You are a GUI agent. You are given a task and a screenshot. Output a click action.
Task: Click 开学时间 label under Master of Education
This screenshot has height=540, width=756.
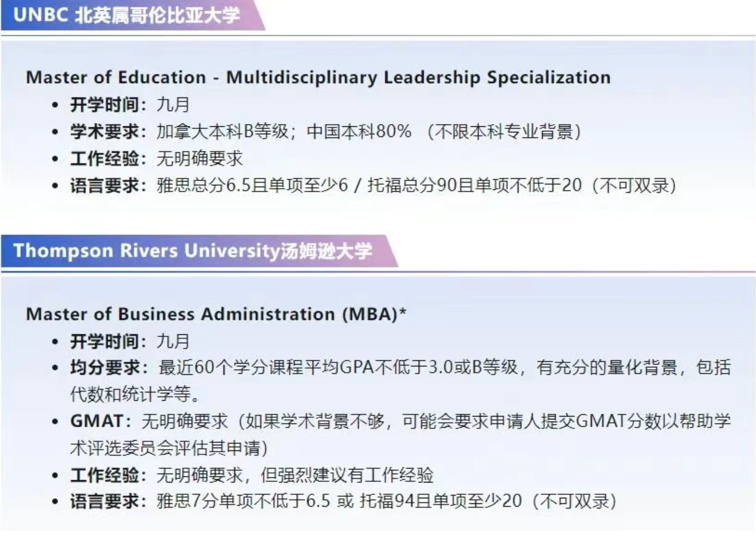coord(104,104)
